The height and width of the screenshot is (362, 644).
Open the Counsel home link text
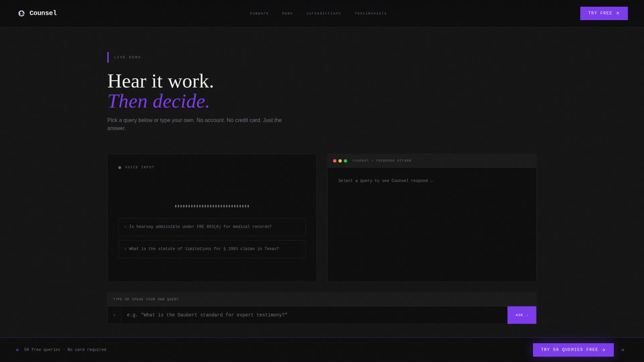(43, 13)
